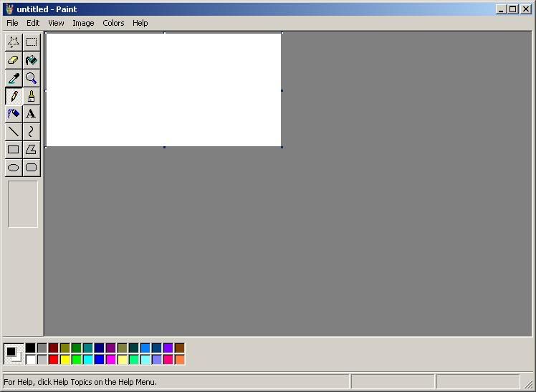This screenshot has width=536, height=392.
Task: Open the View menu
Action: 56,23
